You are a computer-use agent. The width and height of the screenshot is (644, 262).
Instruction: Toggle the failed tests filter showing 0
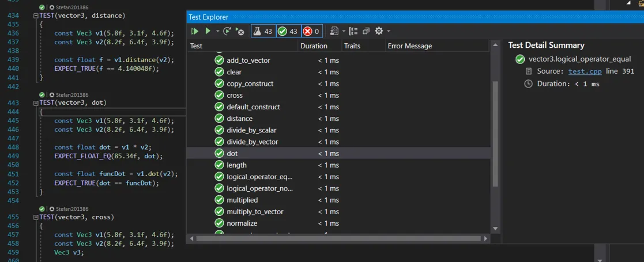(311, 31)
